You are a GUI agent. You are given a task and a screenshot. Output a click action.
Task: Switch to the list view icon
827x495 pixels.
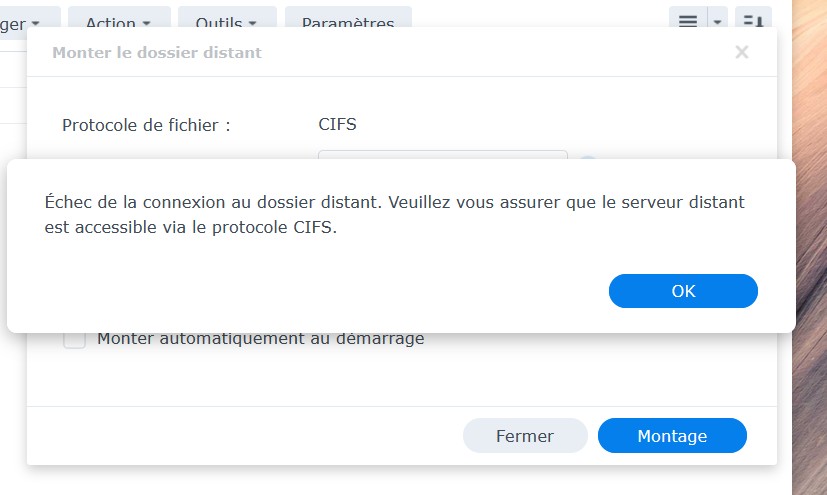pyautogui.click(x=688, y=22)
